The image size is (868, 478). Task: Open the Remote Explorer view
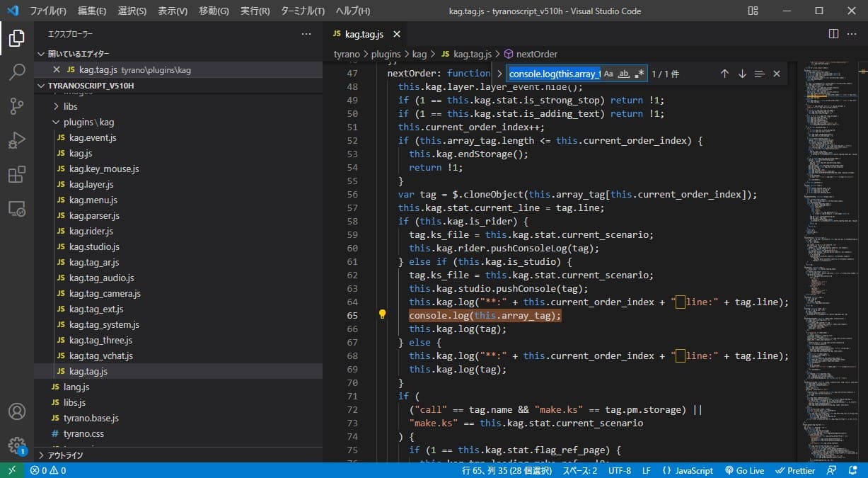click(17, 209)
